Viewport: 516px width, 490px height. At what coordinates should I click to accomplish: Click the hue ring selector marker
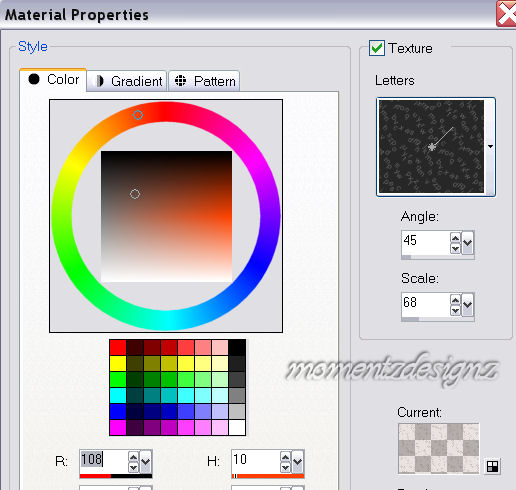[x=138, y=115]
